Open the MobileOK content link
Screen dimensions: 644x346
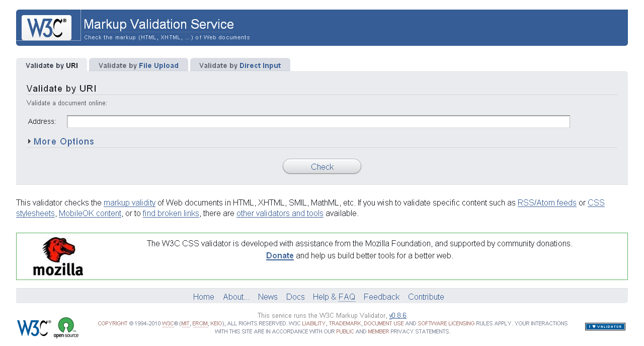point(90,214)
